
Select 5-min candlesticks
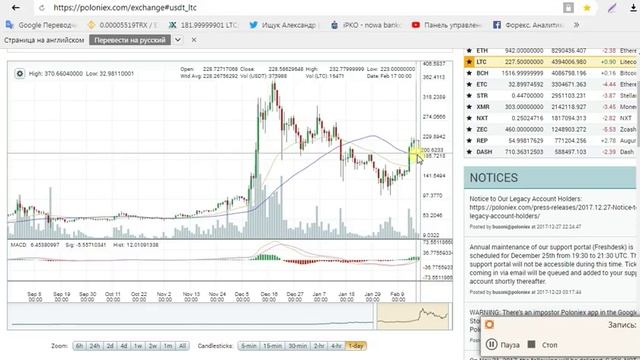[249, 346]
